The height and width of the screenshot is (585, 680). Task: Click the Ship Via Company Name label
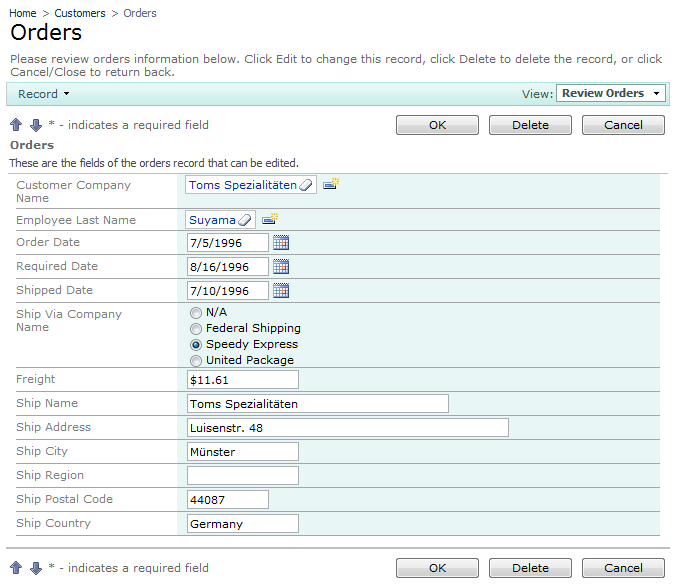click(69, 320)
